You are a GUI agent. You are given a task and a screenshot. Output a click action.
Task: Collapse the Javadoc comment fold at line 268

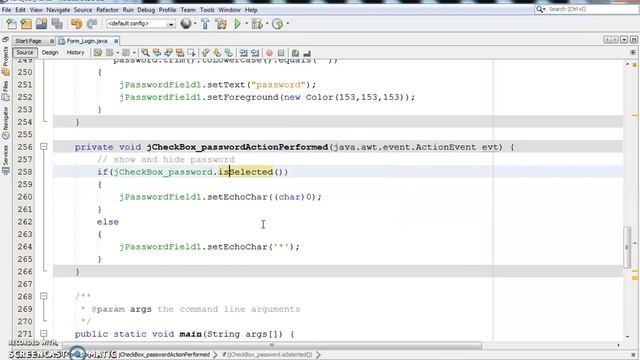[x=44, y=296]
